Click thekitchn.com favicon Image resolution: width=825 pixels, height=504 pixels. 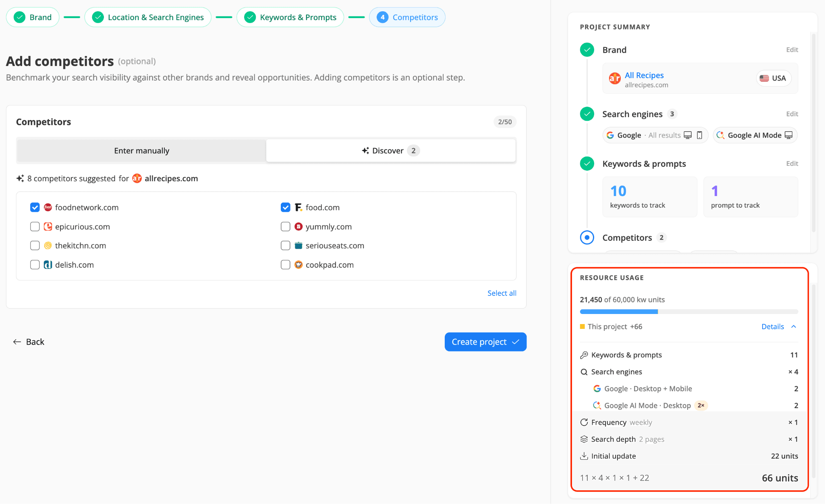pyautogui.click(x=48, y=246)
